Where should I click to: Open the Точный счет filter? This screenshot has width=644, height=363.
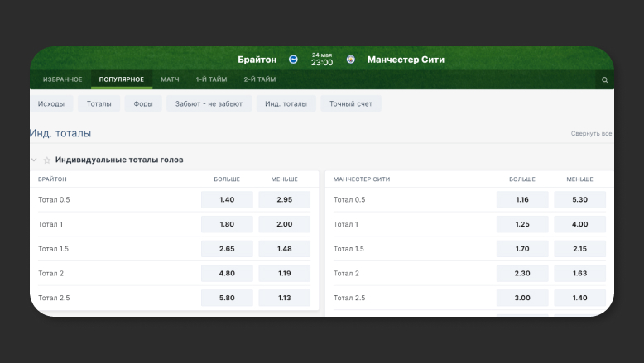pos(351,103)
